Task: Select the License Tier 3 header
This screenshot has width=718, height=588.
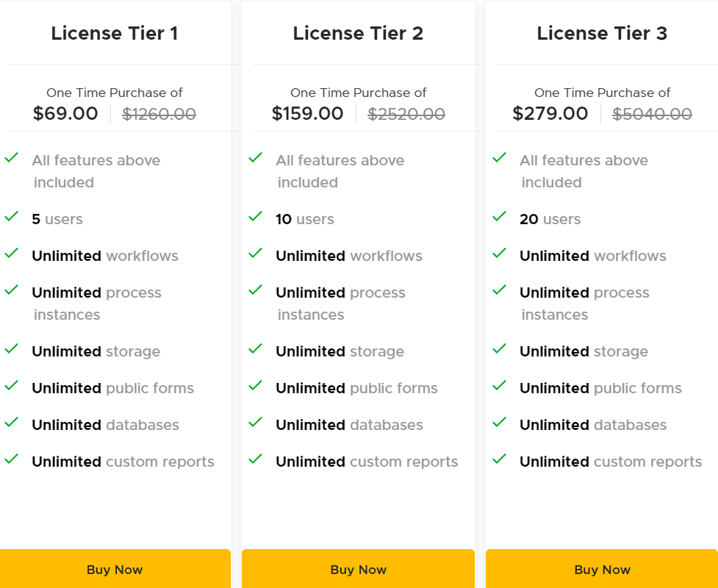Action: [603, 33]
